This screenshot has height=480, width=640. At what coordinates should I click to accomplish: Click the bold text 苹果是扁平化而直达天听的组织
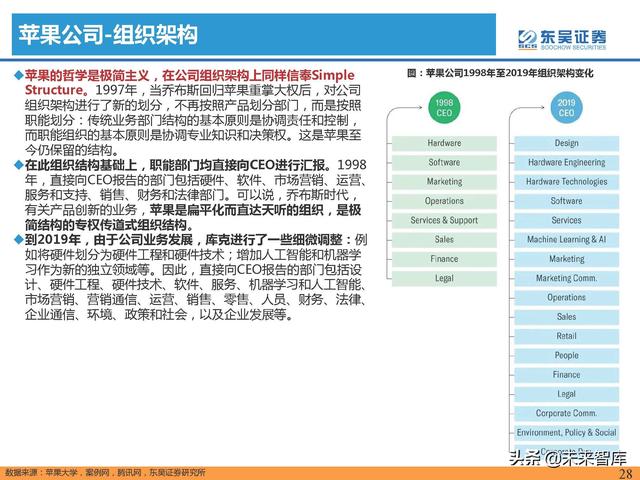237,210
